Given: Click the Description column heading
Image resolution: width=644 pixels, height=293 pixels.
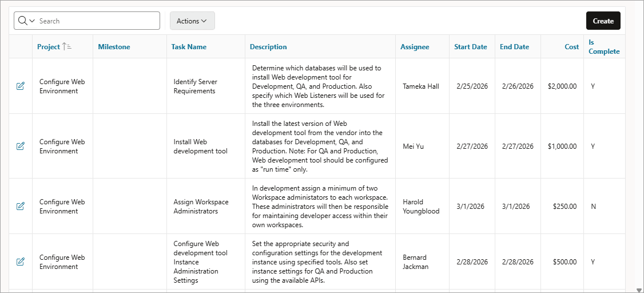Looking at the screenshot, I should (x=268, y=47).
